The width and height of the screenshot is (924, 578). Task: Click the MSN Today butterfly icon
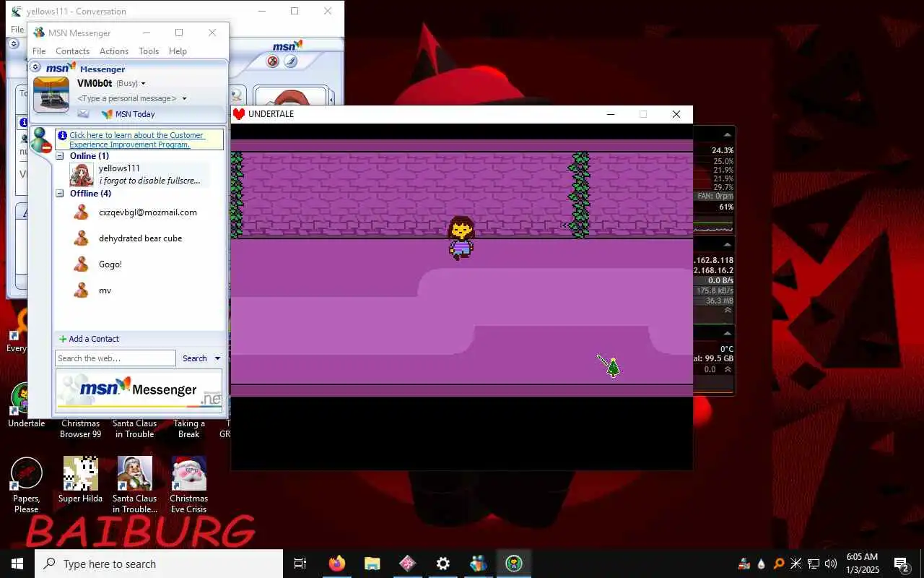click(x=107, y=114)
